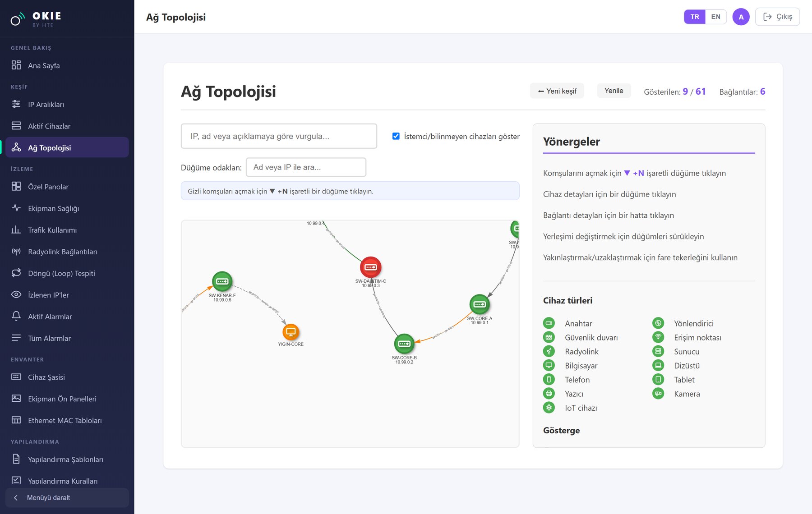Click the Yönlendirici legend icon
812x514 pixels.
point(658,323)
